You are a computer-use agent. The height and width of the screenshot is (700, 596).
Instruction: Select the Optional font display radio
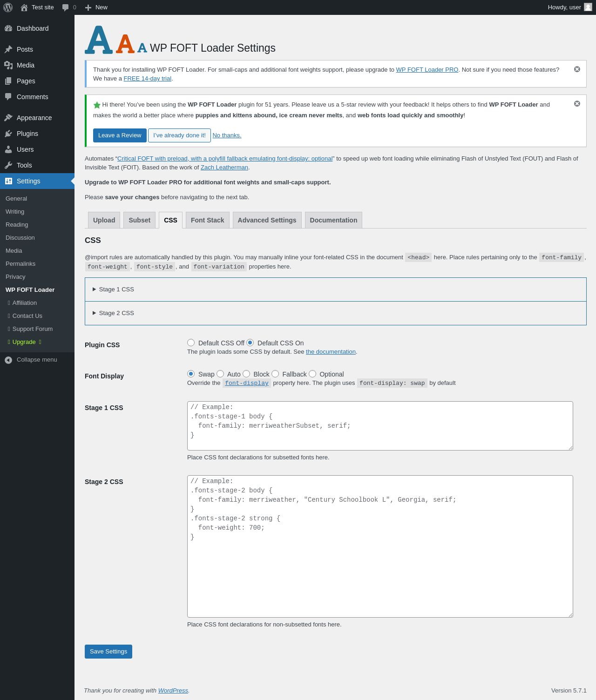(312, 374)
